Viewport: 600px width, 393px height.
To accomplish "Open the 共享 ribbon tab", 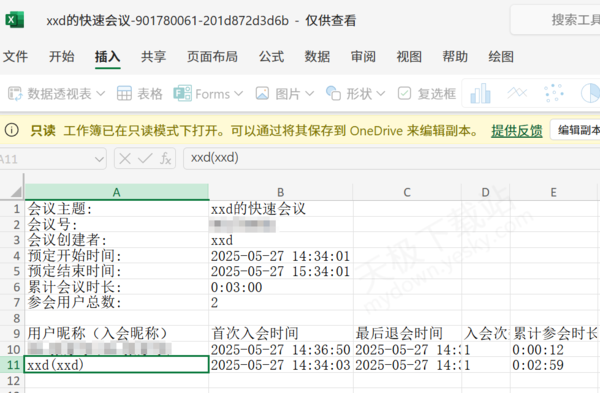I will (153, 57).
